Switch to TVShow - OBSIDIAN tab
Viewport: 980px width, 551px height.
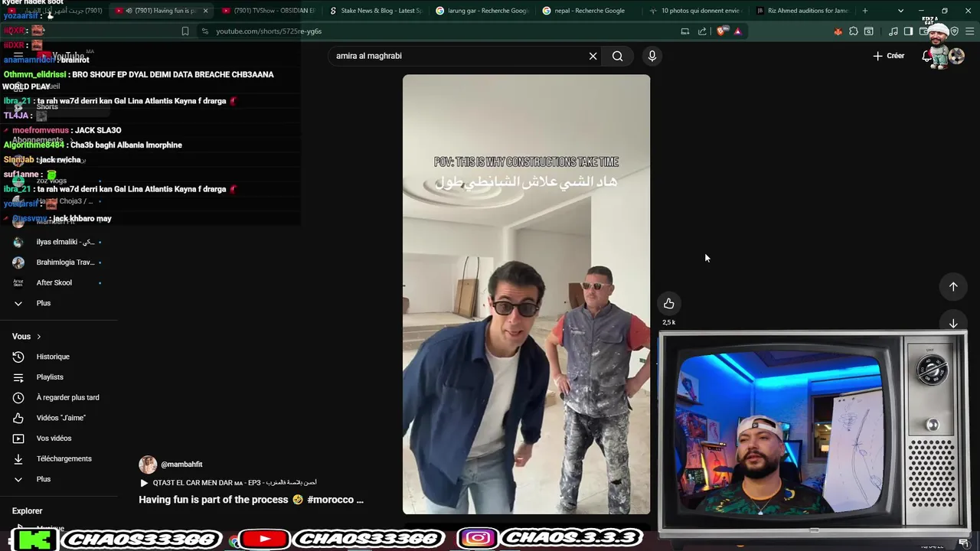pos(268,11)
